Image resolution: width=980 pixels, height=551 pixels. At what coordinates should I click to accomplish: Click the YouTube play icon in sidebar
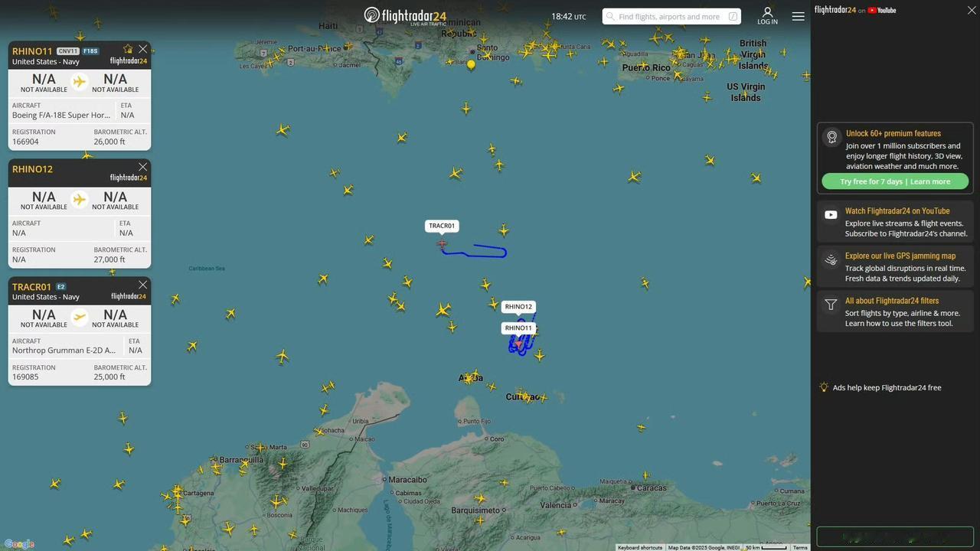coord(831,215)
